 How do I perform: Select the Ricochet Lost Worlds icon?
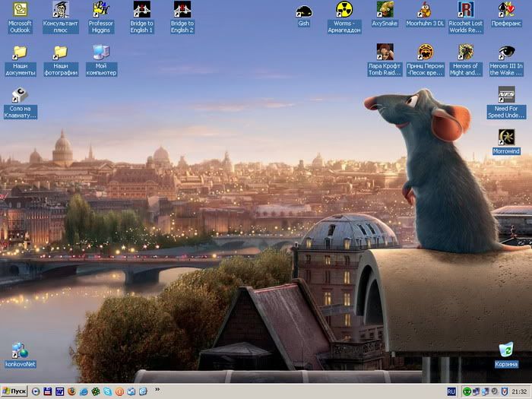[x=466, y=17]
